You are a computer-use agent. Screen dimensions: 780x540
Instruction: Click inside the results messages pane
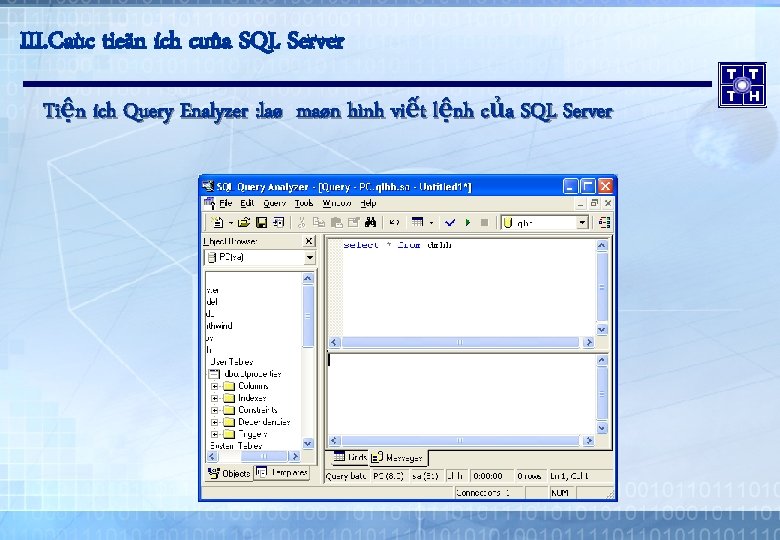point(463,394)
